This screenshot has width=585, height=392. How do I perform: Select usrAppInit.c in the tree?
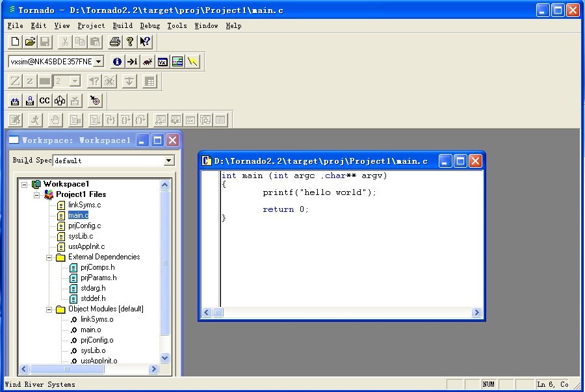(86, 246)
